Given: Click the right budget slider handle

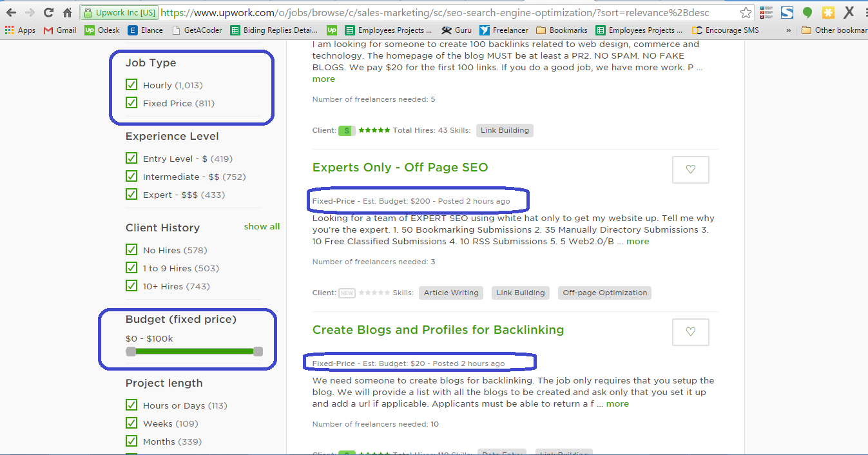Looking at the screenshot, I should tap(258, 351).
